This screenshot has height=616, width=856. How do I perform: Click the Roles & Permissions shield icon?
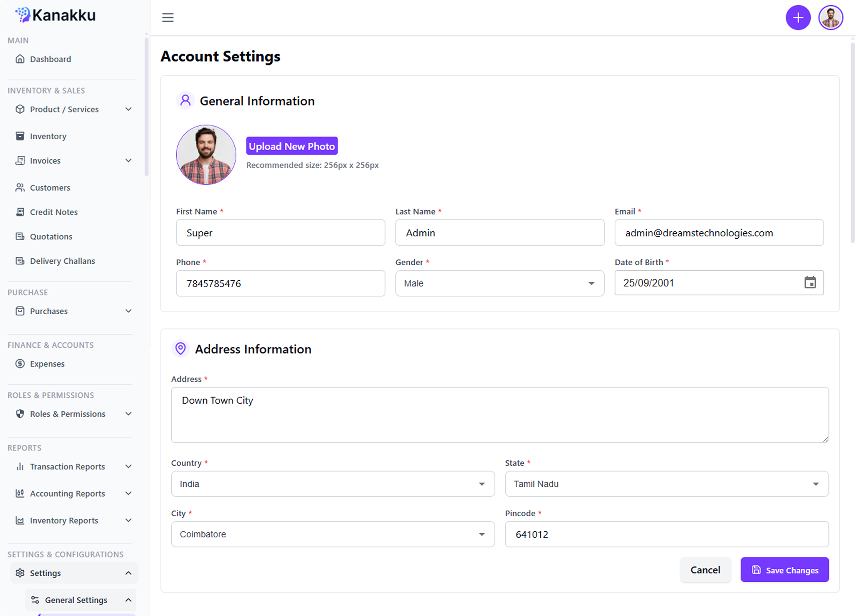[x=20, y=413]
